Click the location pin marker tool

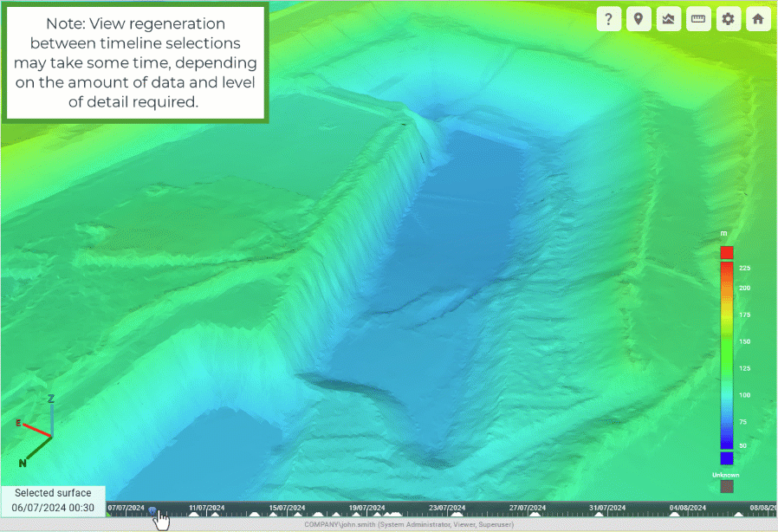pos(639,19)
